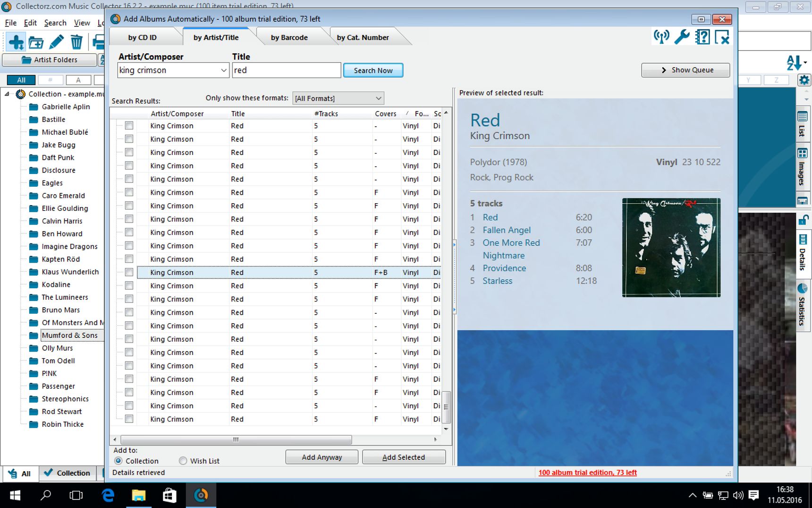Open sort order dropdown arrow beside A-Z
This screenshot has width=812, height=508.
pyautogui.click(x=805, y=62)
